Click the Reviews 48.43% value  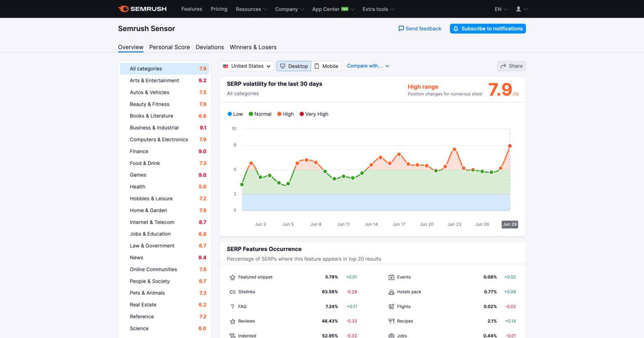[330, 321]
